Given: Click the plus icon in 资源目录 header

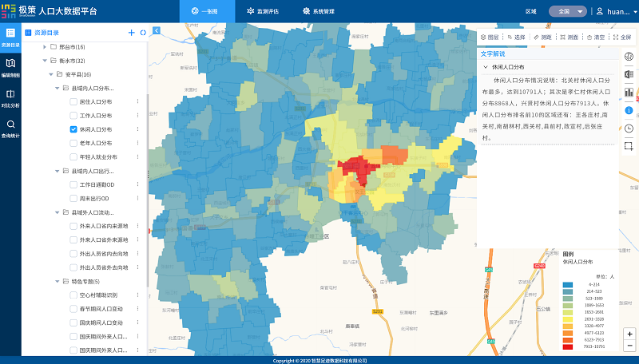Looking at the screenshot, I should (131, 33).
